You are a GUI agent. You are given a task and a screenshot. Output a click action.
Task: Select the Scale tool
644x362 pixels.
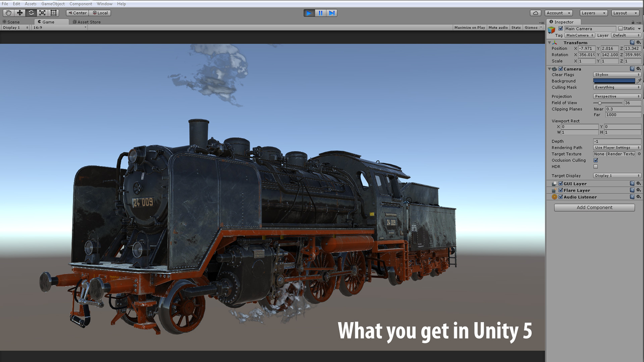(x=42, y=13)
